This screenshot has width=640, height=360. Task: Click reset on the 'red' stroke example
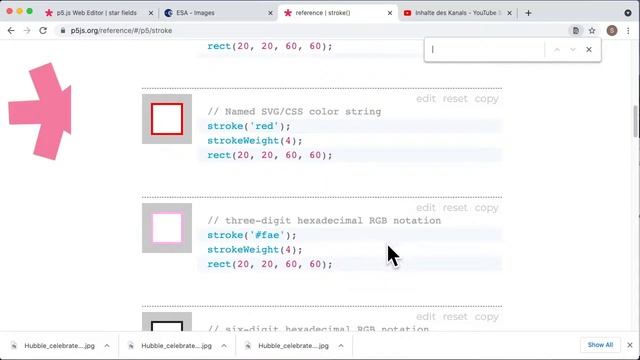point(455,99)
